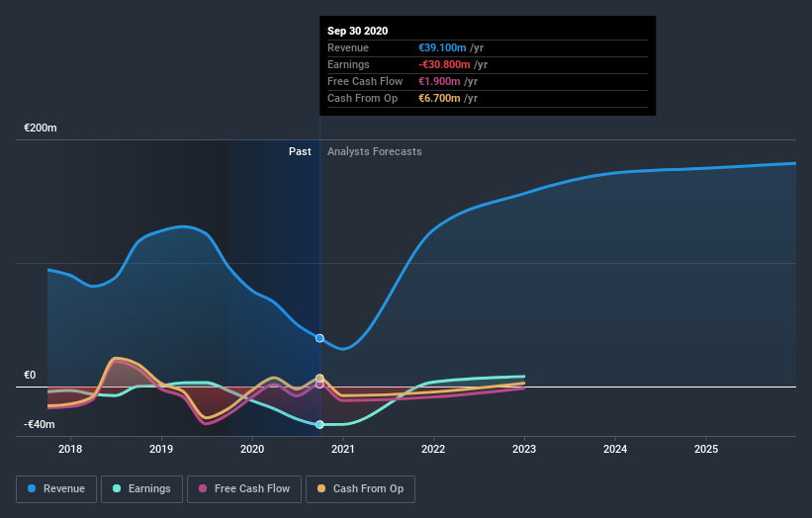Click the 2023 x-axis label
Viewport: 812px width, 518px height.
click(524, 449)
